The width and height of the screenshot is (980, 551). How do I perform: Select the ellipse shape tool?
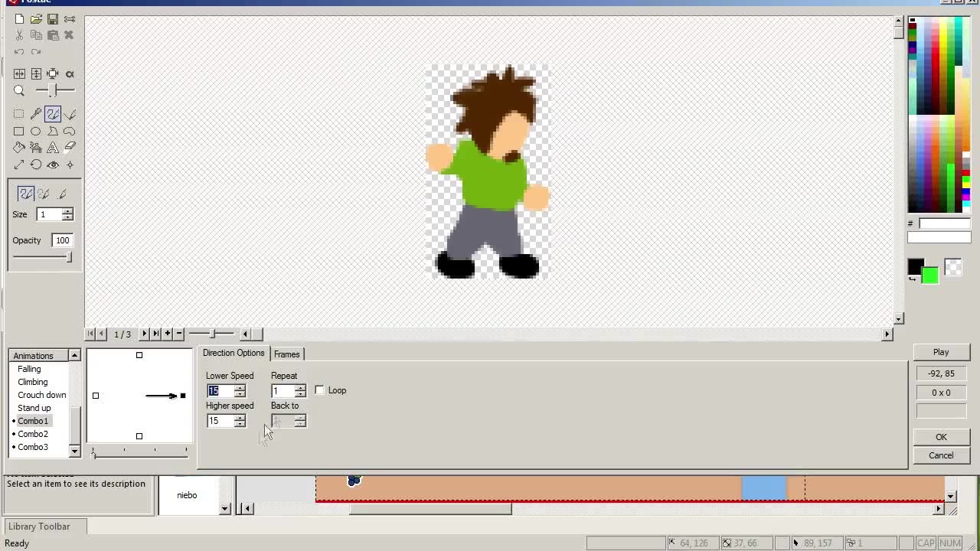[36, 132]
